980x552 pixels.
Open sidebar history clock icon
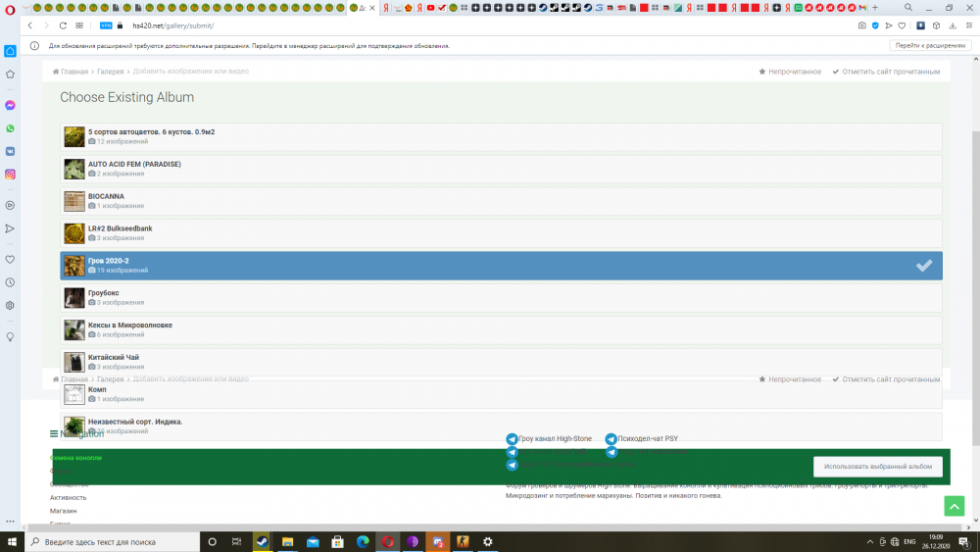[x=10, y=282]
